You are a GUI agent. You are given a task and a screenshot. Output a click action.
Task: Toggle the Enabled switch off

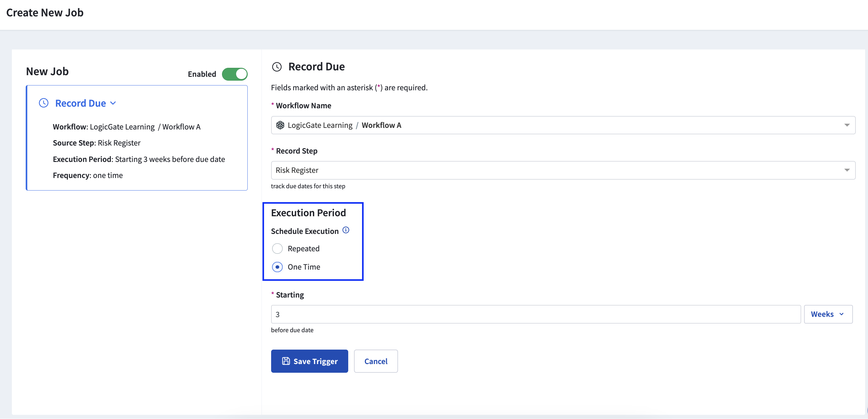pos(235,74)
